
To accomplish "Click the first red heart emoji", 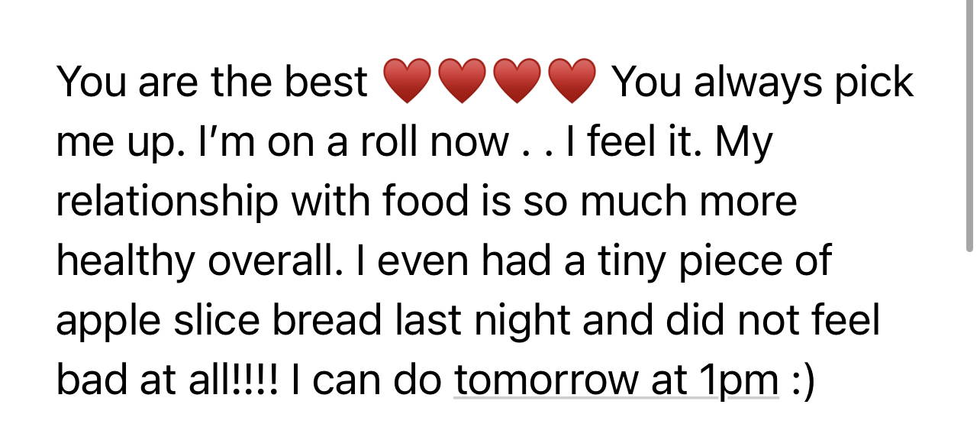I will point(408,82).
